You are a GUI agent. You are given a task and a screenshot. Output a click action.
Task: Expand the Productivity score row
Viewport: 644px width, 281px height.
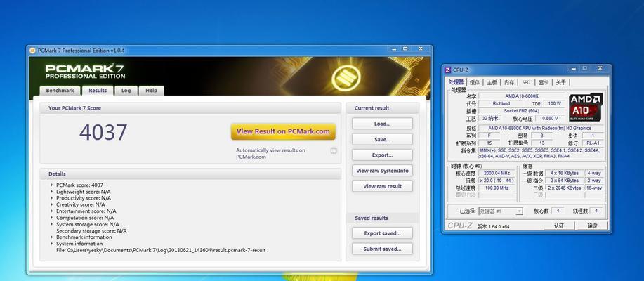pyautogui.click(x=52, y=198)
